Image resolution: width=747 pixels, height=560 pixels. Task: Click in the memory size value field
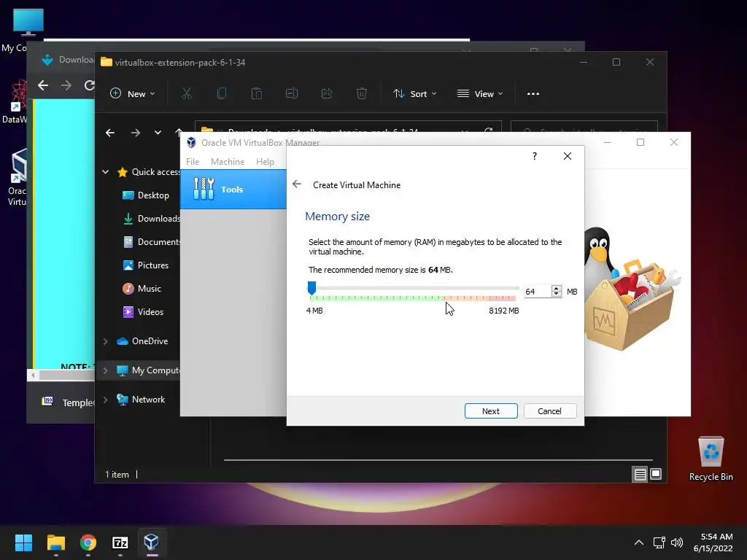coord(537,292)
